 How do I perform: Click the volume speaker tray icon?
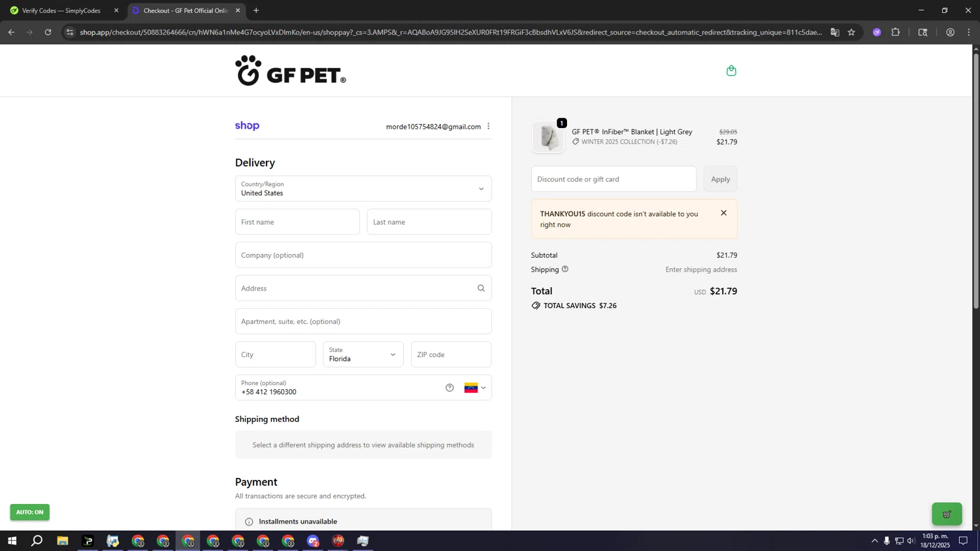[x=911, y=541]
